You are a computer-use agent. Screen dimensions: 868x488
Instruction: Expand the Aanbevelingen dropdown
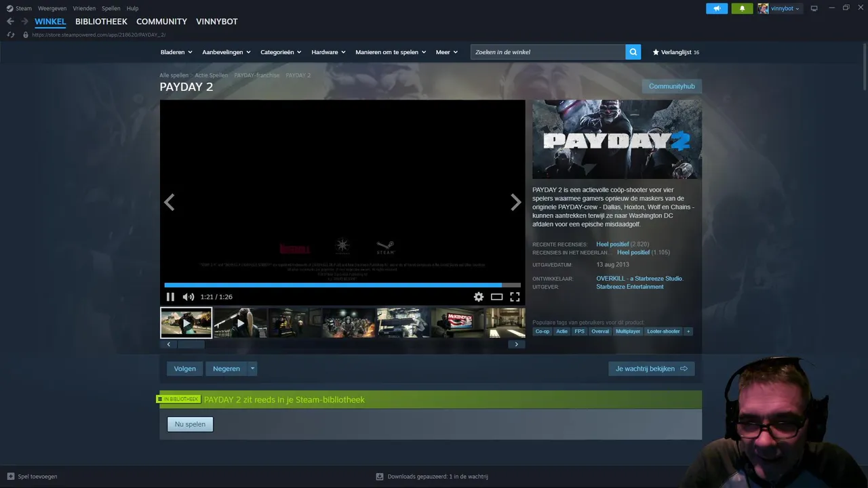click(x=226, y=52)
